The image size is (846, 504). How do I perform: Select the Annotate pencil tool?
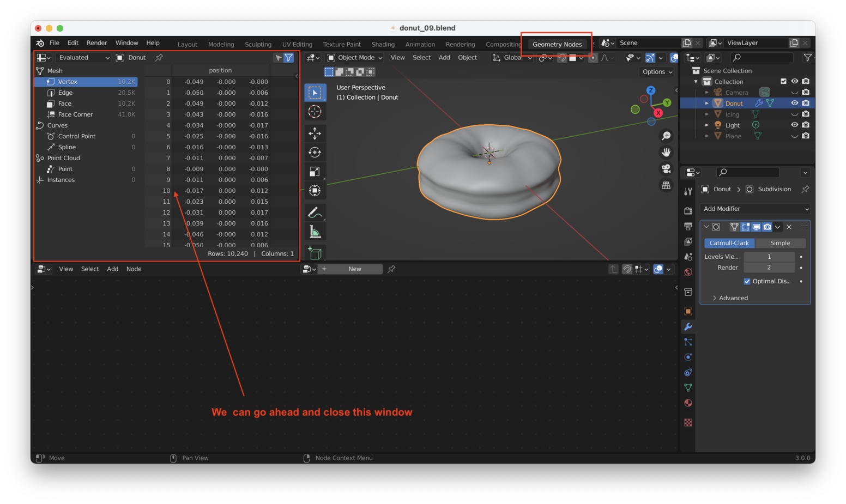point(315,212)
